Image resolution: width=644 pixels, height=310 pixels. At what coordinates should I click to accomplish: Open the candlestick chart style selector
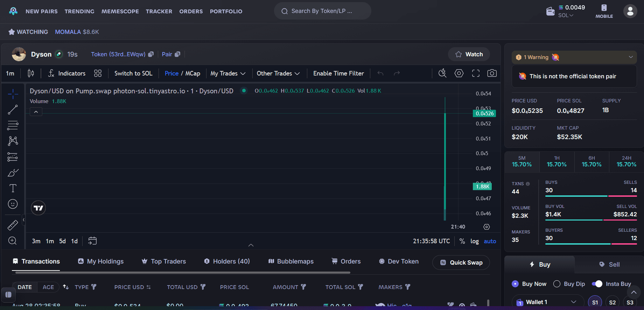click(31, 73)
